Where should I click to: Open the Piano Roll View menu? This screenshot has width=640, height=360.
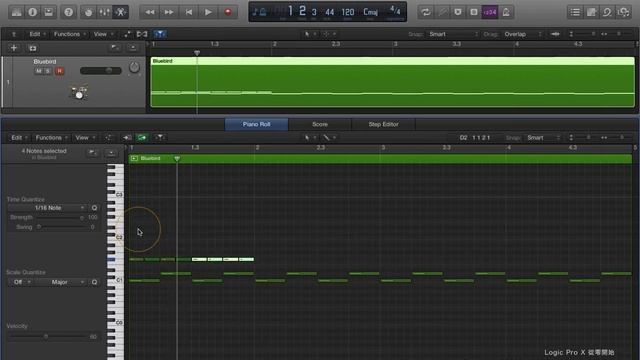click(85, 138)
